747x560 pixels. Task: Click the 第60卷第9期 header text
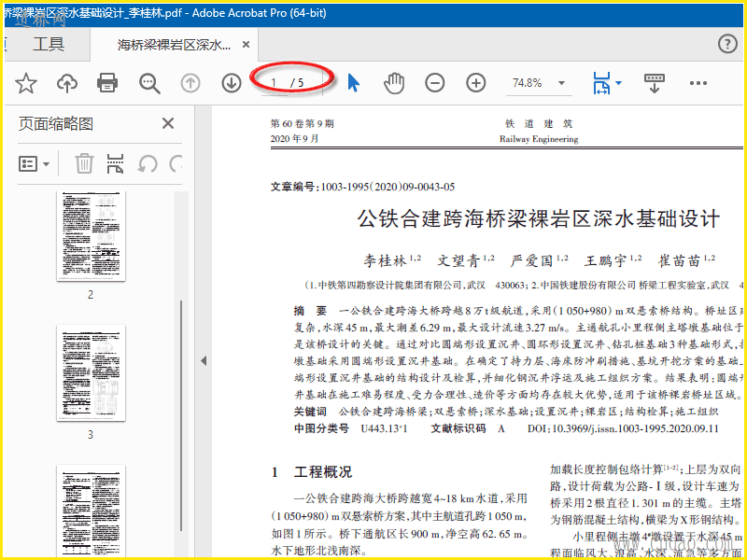pyautogui.click(x=302, y=124)
